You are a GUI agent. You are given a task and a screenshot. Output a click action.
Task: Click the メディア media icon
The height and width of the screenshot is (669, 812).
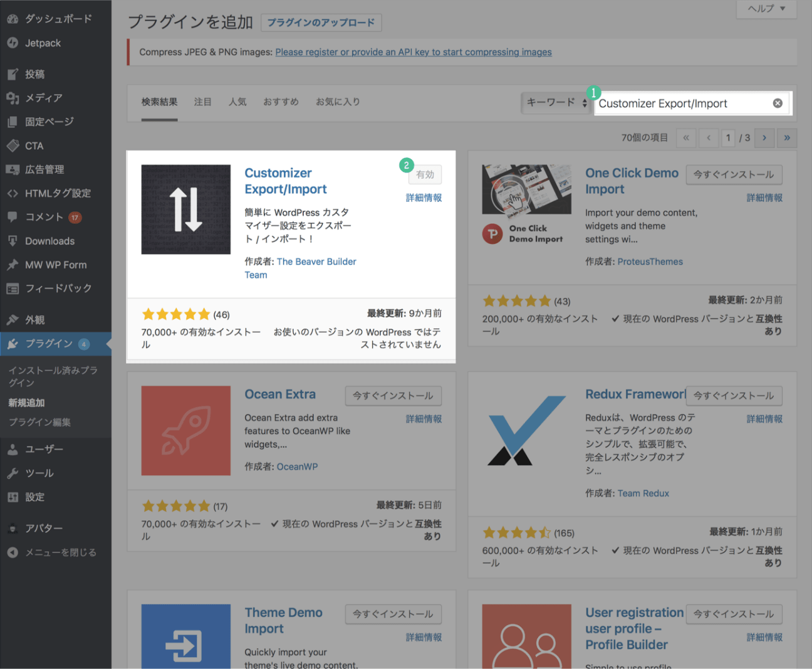tap(13, 98)
